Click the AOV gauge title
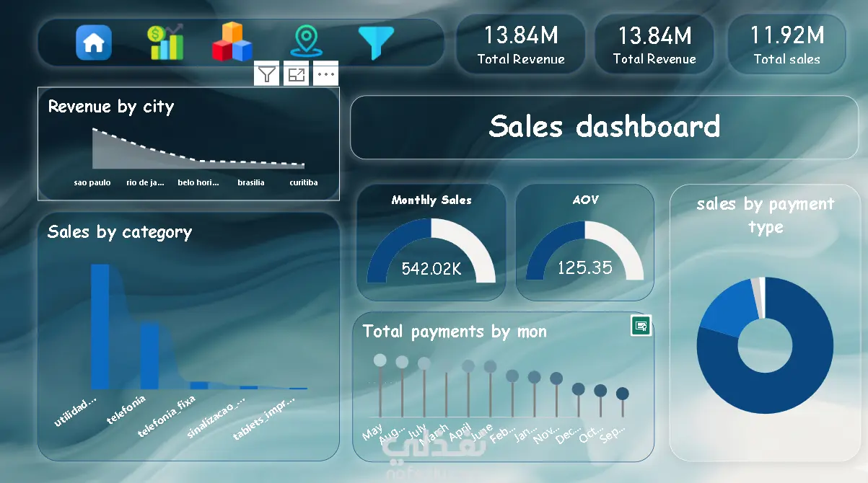Viewport: 868px width, 483px height. point(585,200)
